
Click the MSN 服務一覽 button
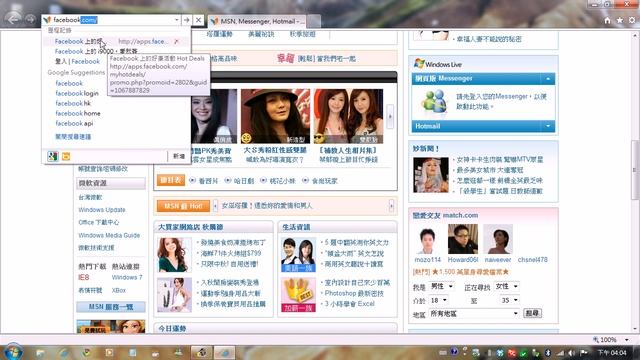click(x=111, y=307)
